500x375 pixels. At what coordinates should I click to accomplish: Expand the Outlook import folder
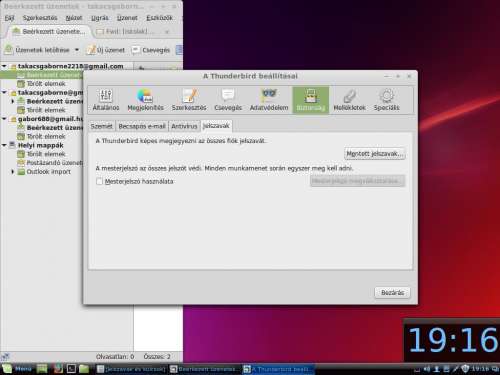point(13,172)
